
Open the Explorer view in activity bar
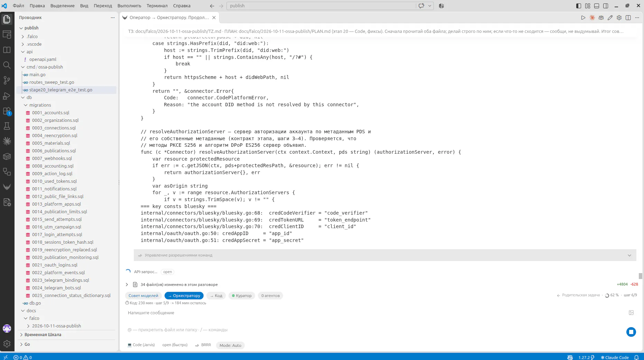7,19
